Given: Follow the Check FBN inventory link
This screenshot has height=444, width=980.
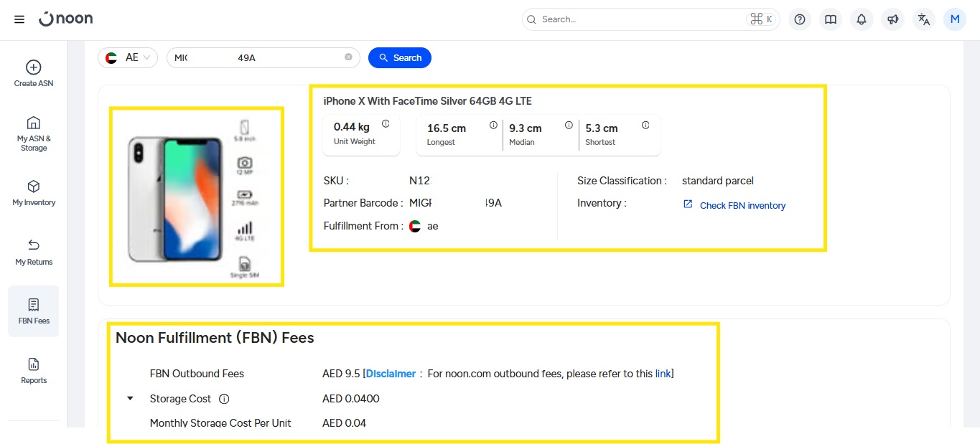Looking at the screenshot, I should [742, 206].
